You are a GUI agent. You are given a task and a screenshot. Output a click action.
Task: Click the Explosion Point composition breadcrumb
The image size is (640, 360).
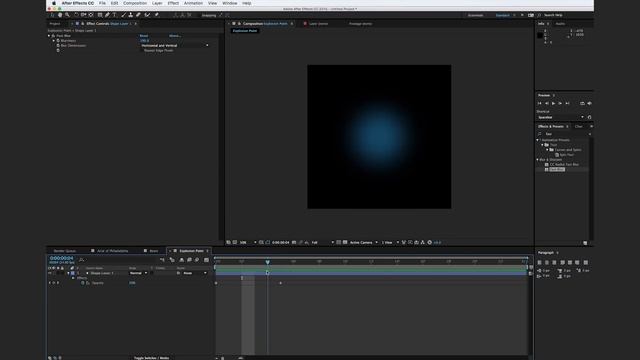(x=245, y=31)
